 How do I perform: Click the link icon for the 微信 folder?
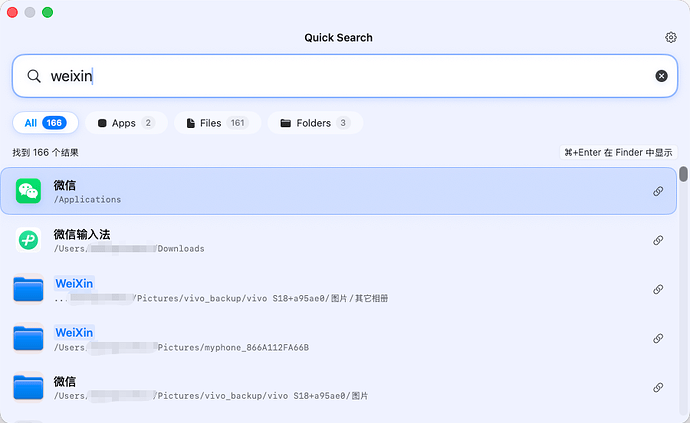[x=658, y=387]
